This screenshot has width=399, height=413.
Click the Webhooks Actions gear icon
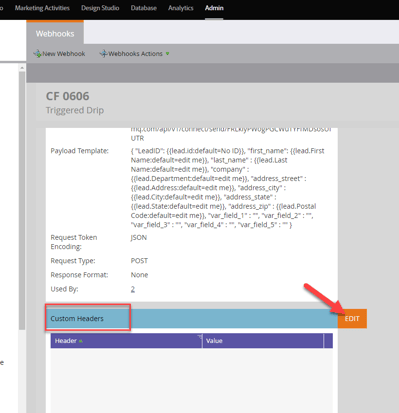coord(104,54)
